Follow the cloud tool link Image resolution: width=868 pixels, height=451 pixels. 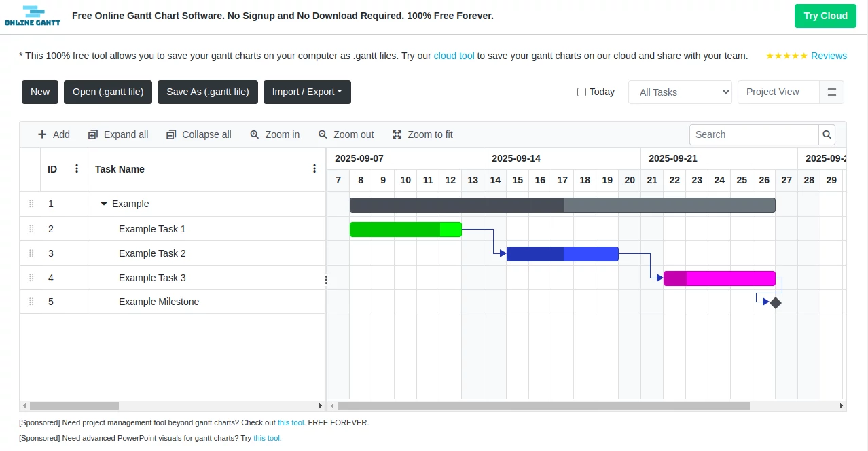tap(453, 56)
